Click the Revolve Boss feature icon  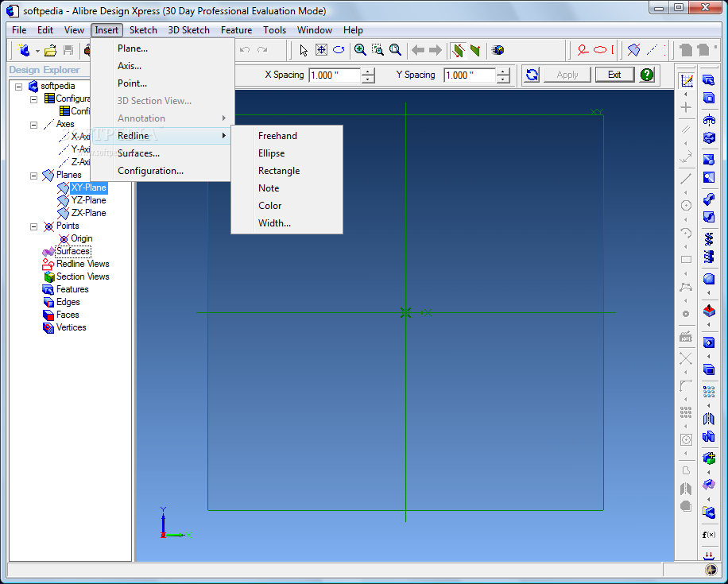(x=708, y=120)
